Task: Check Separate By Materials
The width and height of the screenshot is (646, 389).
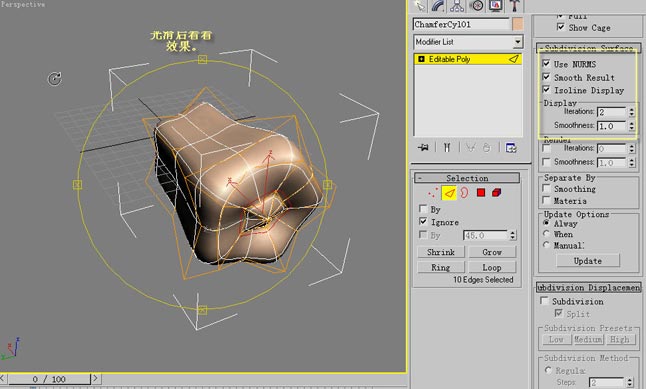Action: (x=547, y=200)
